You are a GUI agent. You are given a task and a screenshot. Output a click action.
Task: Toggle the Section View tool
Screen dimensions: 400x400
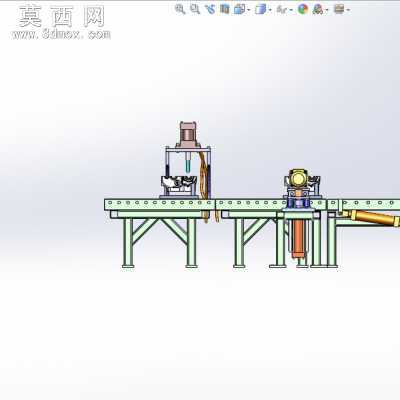(x=225, y=9)
